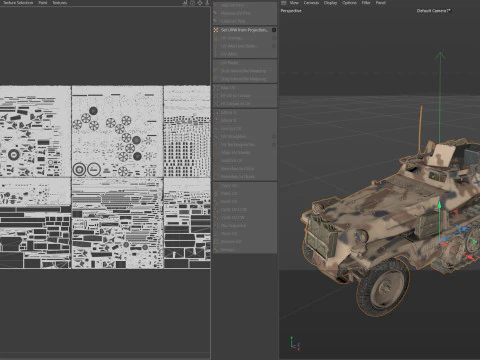Click the Fit UV to Canvas icon
This screenshot has height=360, width=480.
[x=216, y=96]
